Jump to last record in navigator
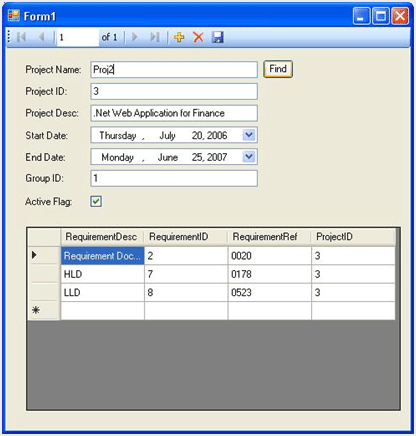 [x=155, y=37]
